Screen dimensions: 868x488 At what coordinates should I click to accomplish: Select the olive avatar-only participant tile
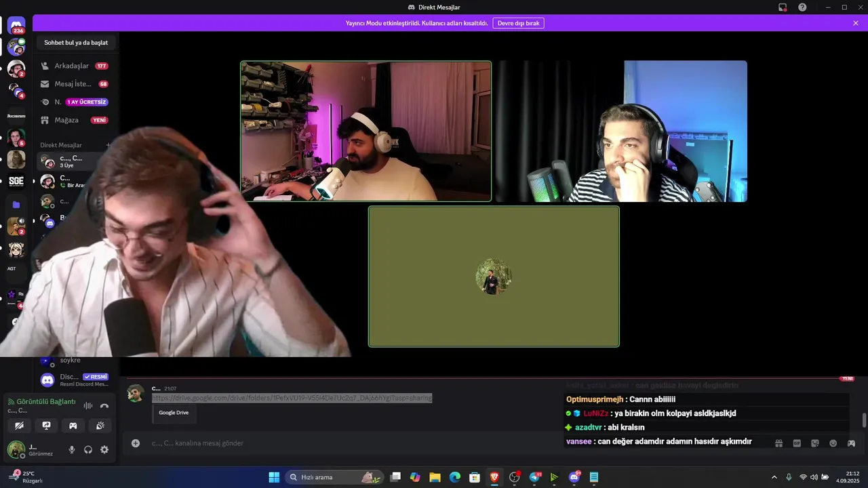point(494,277)
